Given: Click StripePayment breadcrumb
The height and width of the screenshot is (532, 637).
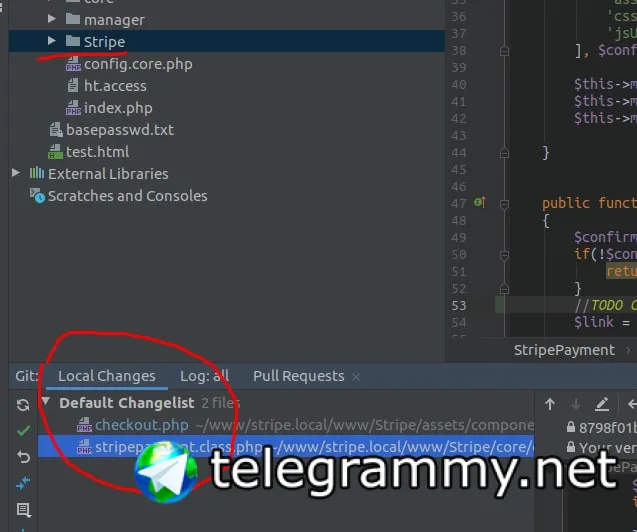Looking at the screenshot, I should pos(564,350).
